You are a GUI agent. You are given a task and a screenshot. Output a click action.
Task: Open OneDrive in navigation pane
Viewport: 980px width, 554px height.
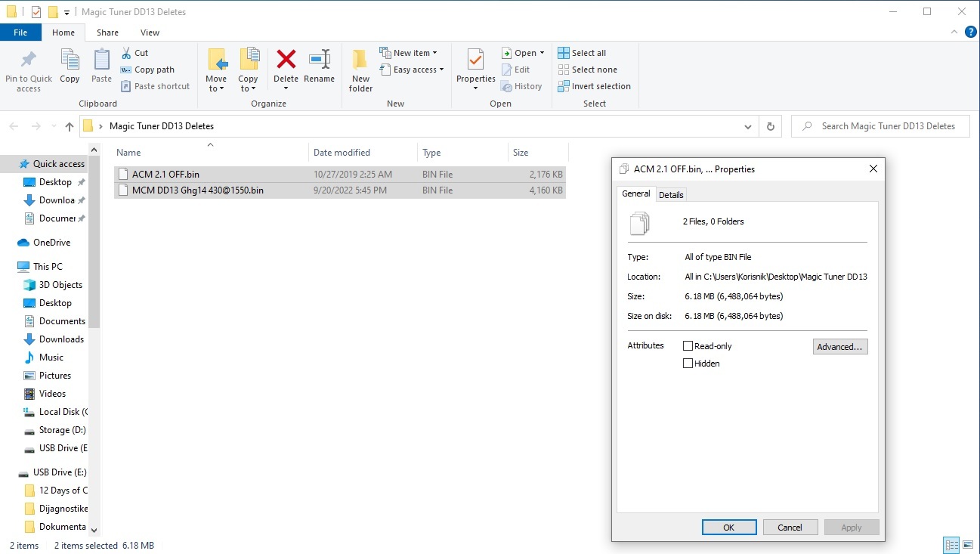(x=51, y=243)
